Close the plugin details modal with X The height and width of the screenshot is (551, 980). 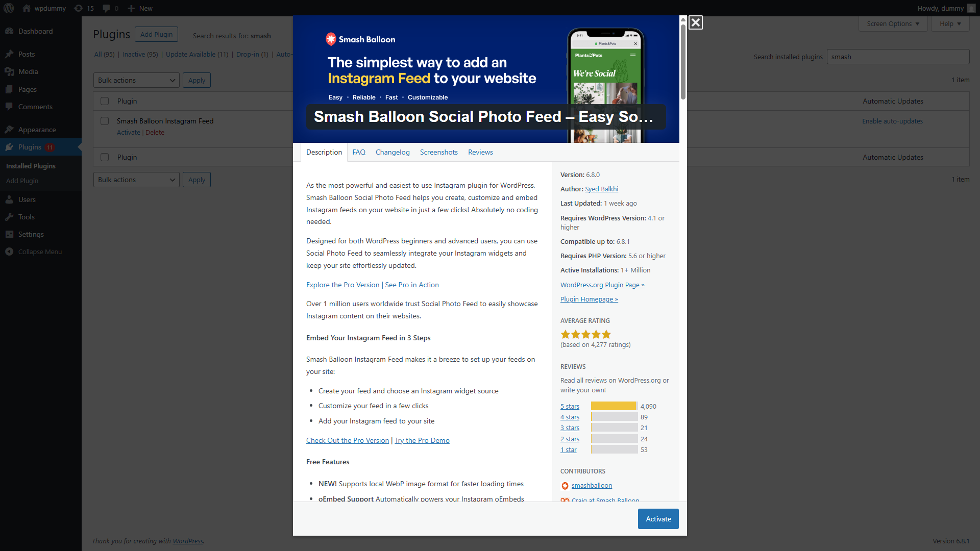[x=695, y=22]
